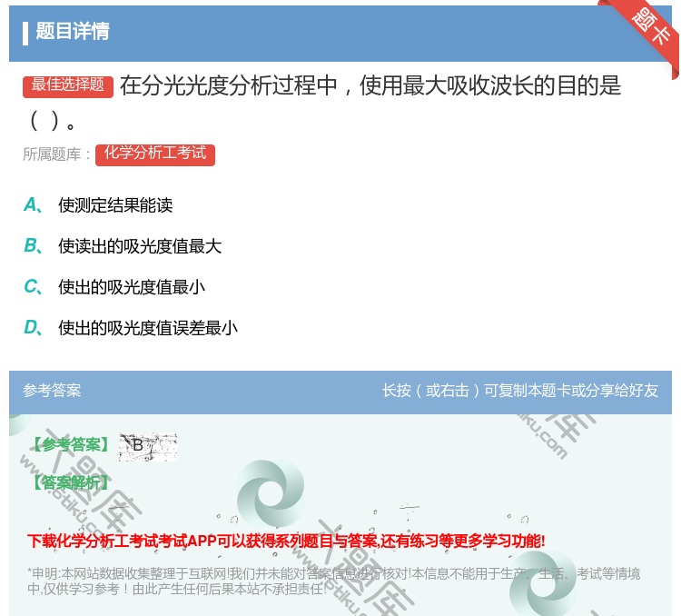This screenshot has width=681, height=616.
Task: Click the 【参考答案】 green label
Action: (71, 444)
